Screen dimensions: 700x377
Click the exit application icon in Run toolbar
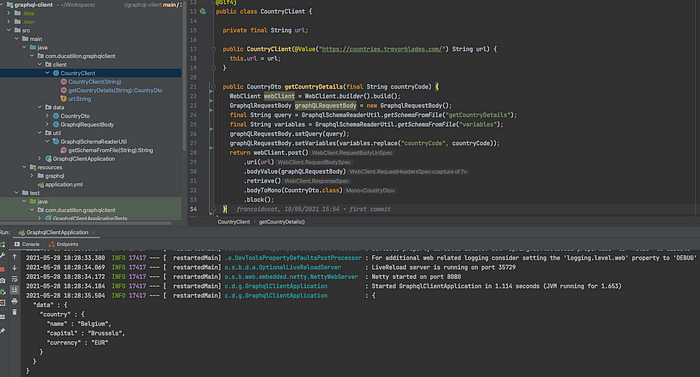click(2, 303)
